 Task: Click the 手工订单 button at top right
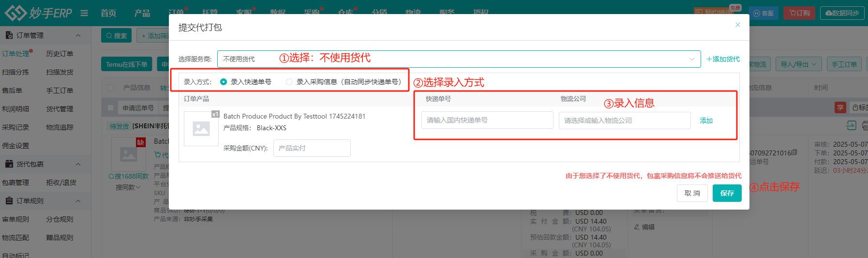click(x=844, y=64)
